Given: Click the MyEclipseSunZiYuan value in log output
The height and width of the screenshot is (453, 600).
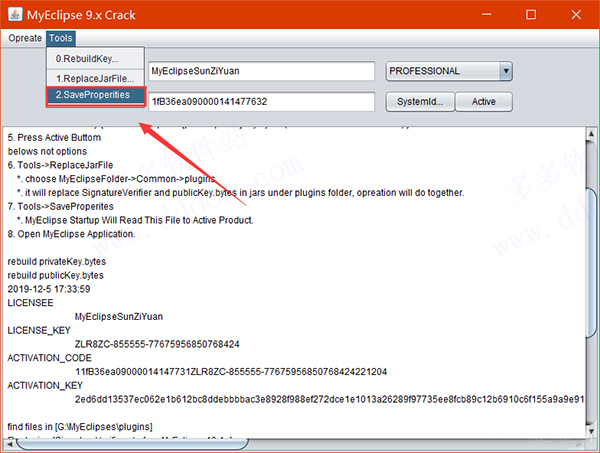Looking at the screenshot, I should coord(119,317).
